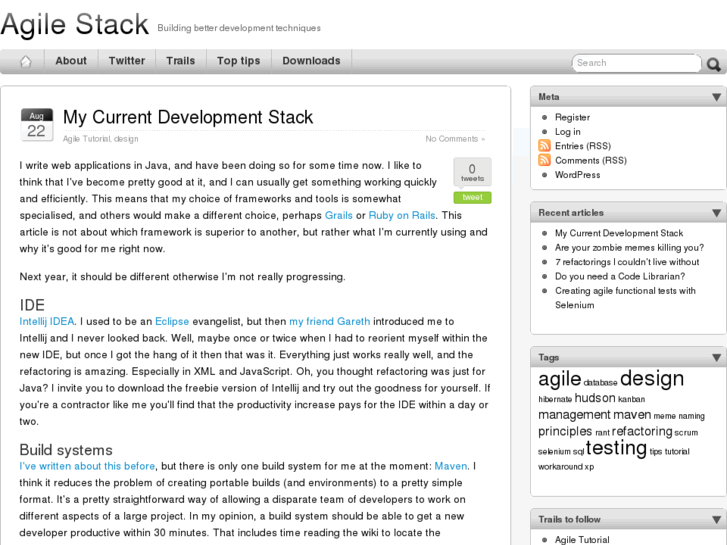Click the Aug 22 calendar date icon
727x545 pixels.
coord(37,124)
